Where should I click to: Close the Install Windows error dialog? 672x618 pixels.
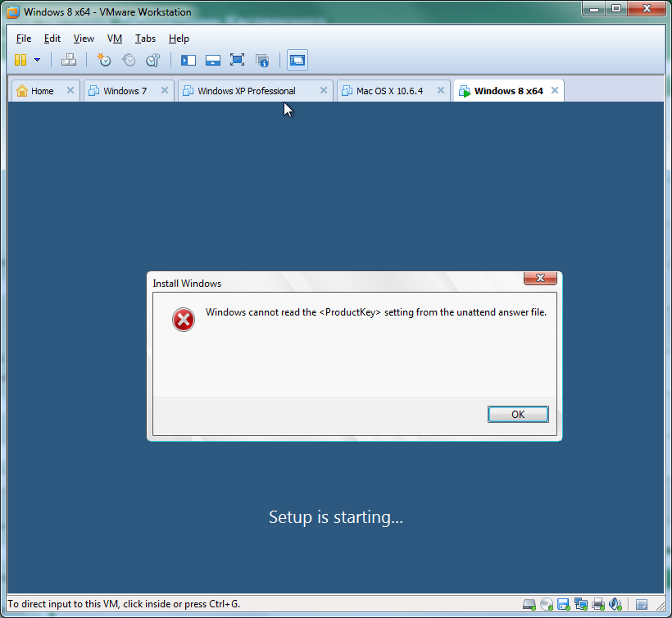540,278
